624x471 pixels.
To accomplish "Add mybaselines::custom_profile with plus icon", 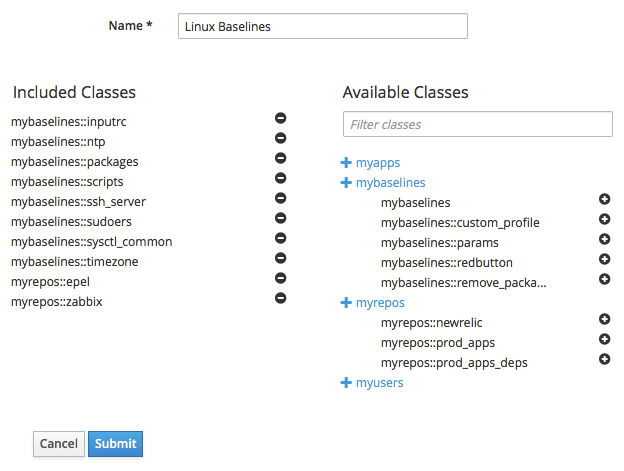I will click(604, 219).
